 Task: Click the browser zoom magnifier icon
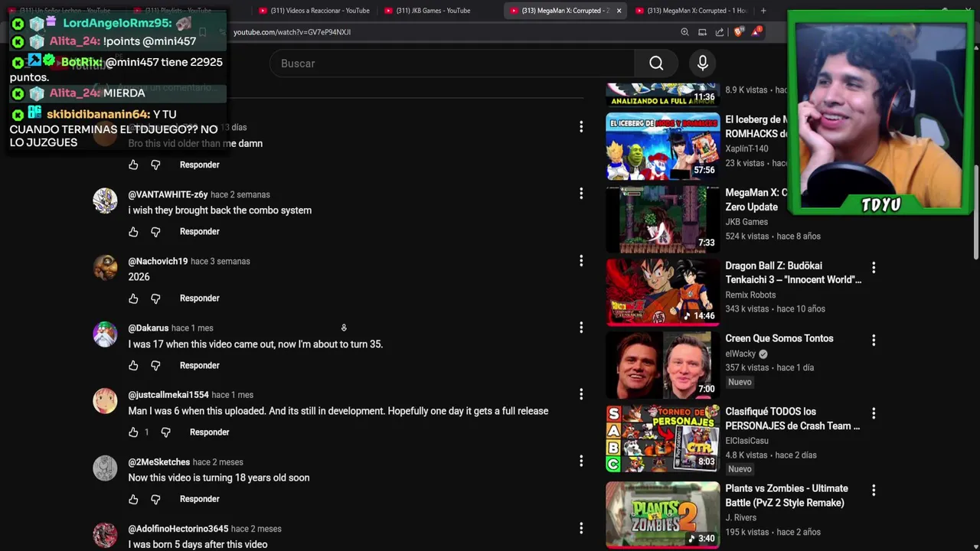684,32
